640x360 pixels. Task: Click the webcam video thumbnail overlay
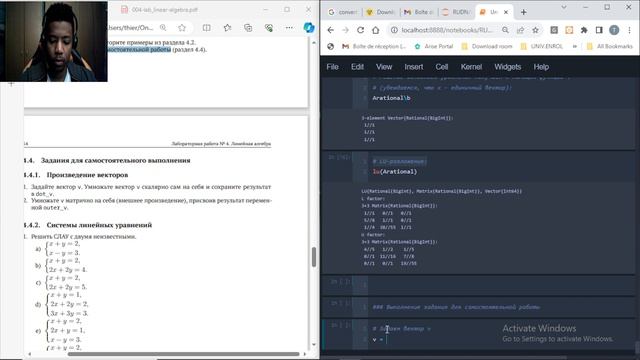tap(54, 41)
